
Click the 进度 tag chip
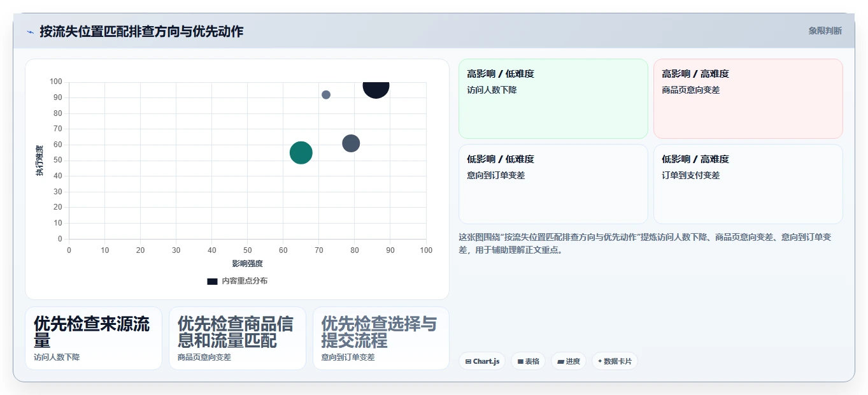568,361
